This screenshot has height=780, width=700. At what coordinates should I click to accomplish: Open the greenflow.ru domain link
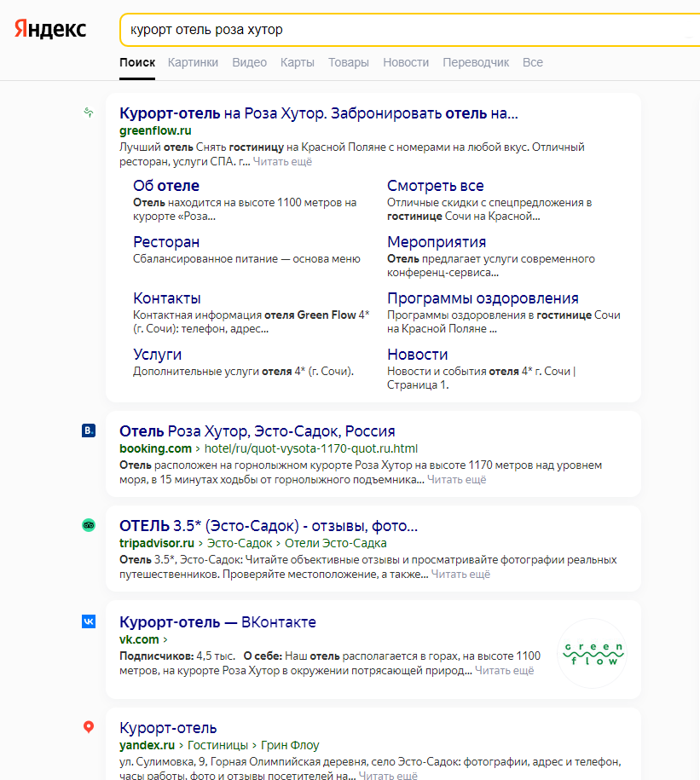pos(155,130)
